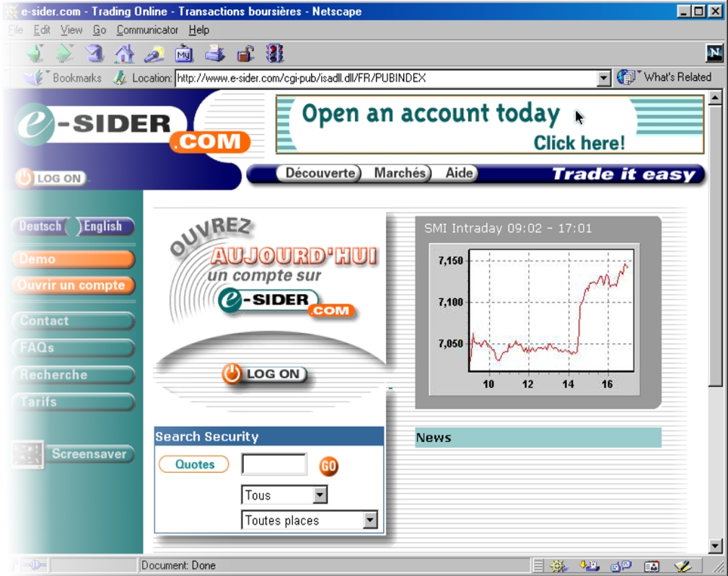The width and height of the screenshot is (728, 576).
Task: Open the Help menu
Action: click(x=198, y=30)
